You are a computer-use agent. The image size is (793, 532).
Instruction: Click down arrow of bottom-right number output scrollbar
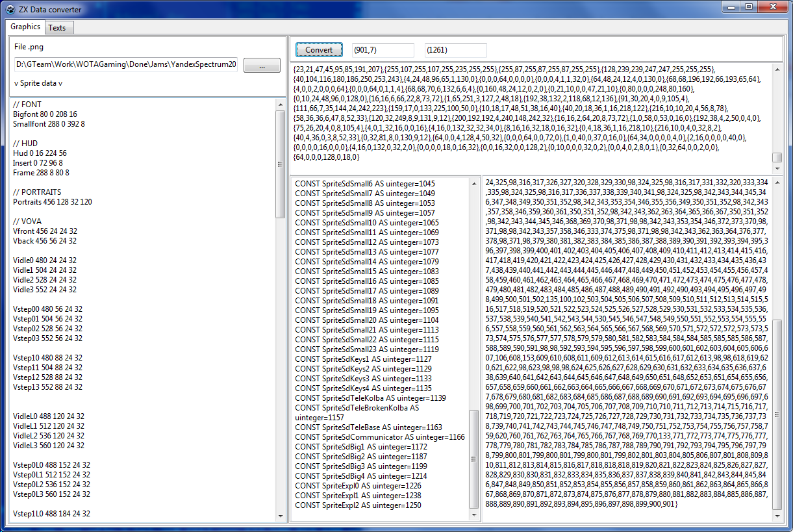(x=777, y=515)
